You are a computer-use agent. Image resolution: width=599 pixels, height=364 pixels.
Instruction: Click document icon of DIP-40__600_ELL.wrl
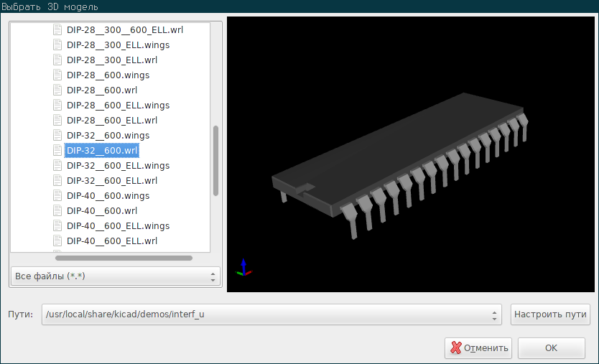coord(57,241)
